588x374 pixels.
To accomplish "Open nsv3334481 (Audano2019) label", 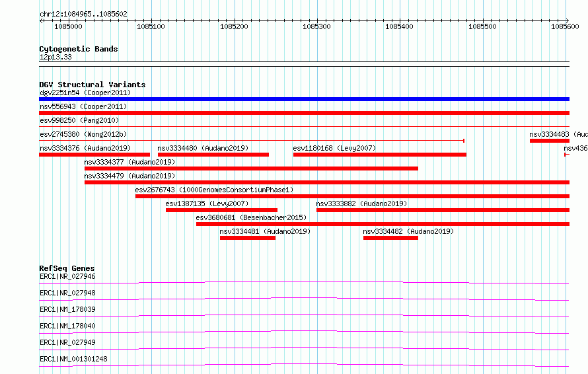I will (x=265, y=231).
